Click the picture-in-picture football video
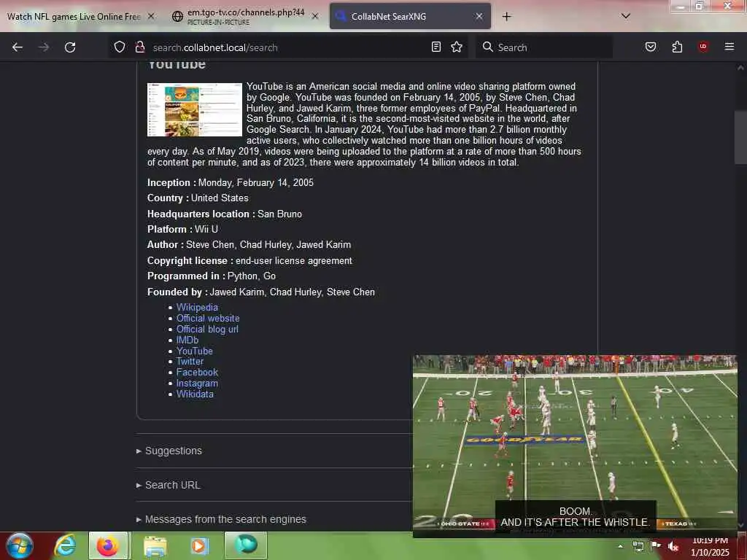 tap(575, 446)
